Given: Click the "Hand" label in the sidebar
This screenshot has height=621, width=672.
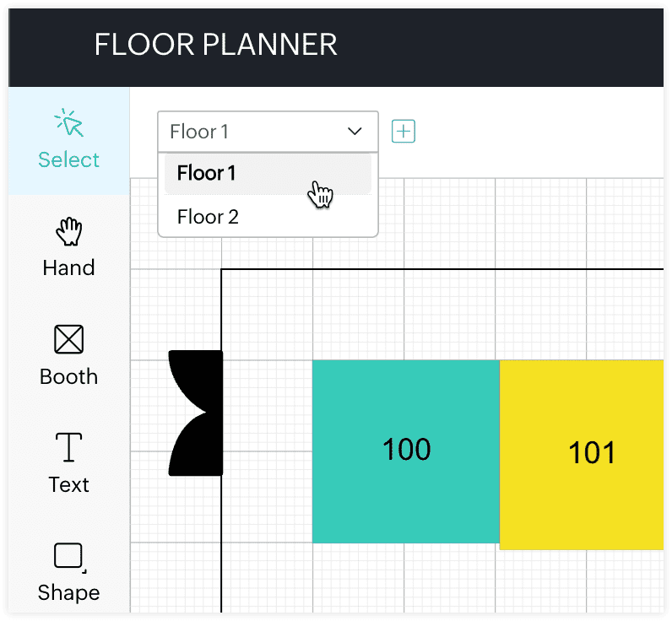Looking at the screenshot, I should click(68, 268).
